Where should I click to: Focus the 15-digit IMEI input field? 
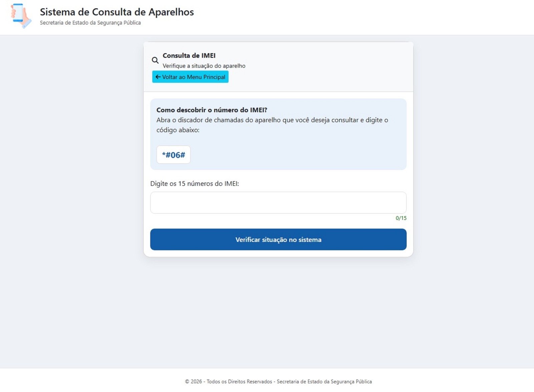pyautogui.click(x=278, y=203)
